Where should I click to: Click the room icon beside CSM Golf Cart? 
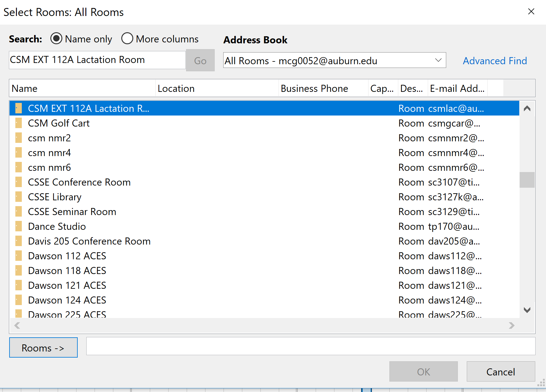pos(19,123)
